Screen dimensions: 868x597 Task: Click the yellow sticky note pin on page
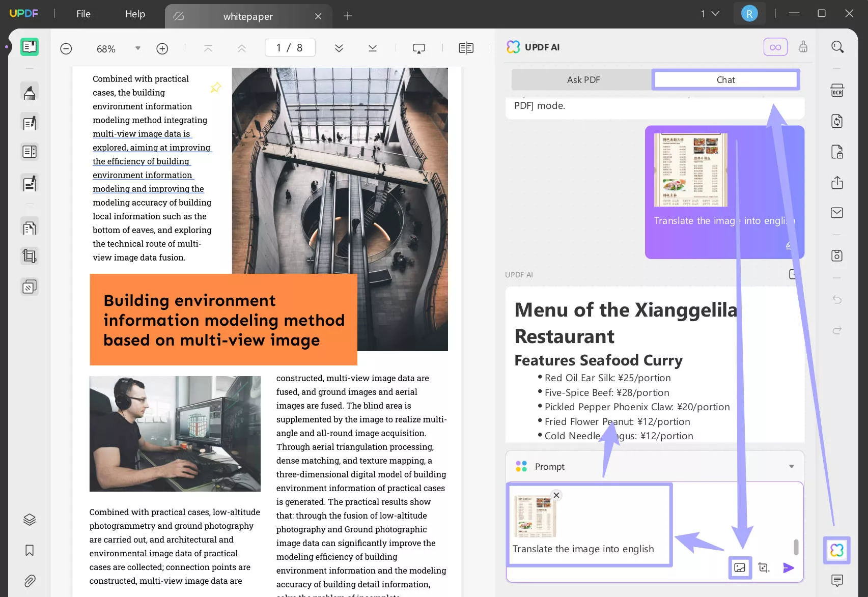coord(216,88)
